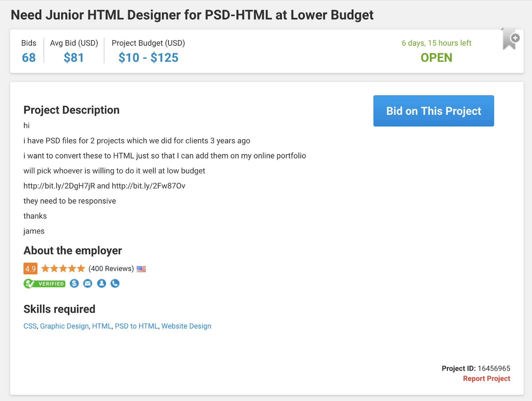Open the HTML skill link
This screenshot has height=401, width=532.
(x=102, y=326)
